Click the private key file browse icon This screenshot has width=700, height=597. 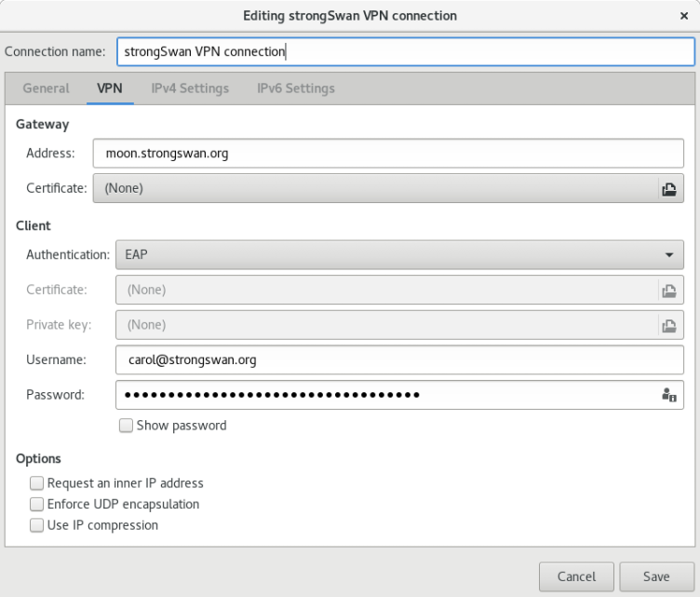[668, 325]
